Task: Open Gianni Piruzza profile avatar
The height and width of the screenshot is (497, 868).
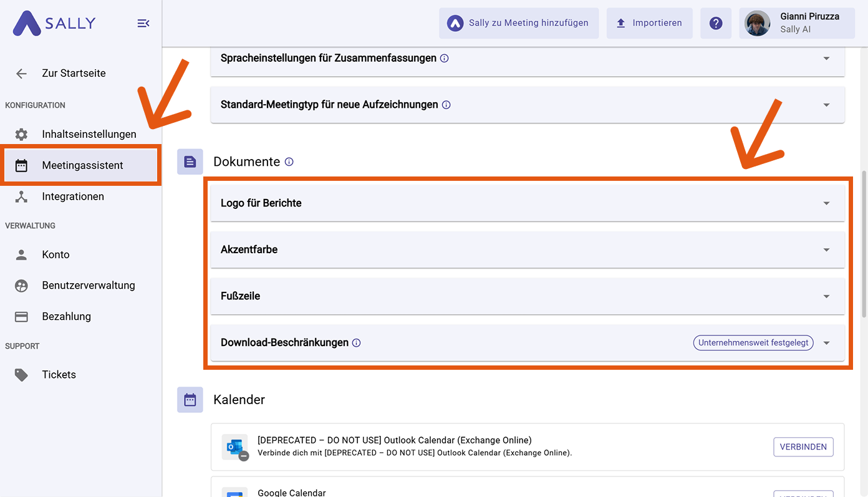Action: tap(757, 23)
